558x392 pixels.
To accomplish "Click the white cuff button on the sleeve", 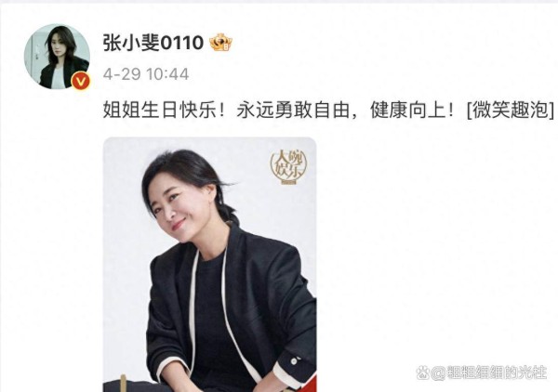I will [294, 361].
